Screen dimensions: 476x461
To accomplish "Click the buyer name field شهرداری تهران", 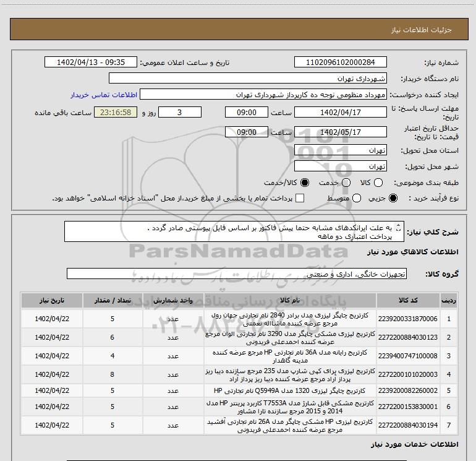I will coord(248,78).
